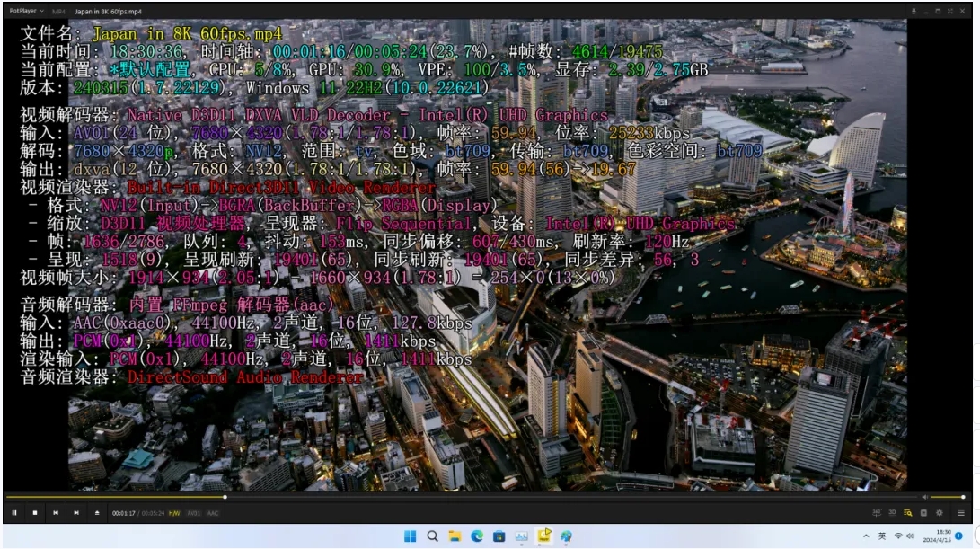The image size is (980, 549).
Task: Launch Microsoft Edge from the taskbar
Action: (477, 536)
